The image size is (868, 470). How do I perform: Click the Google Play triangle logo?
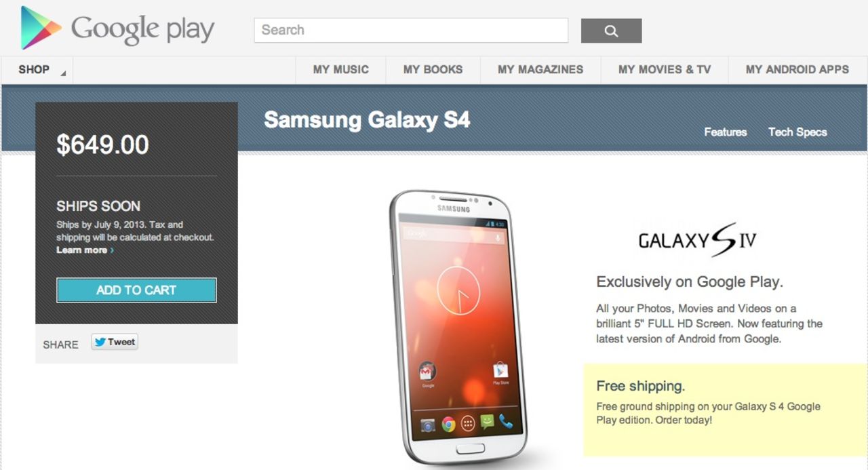click(x=41, y=28)
